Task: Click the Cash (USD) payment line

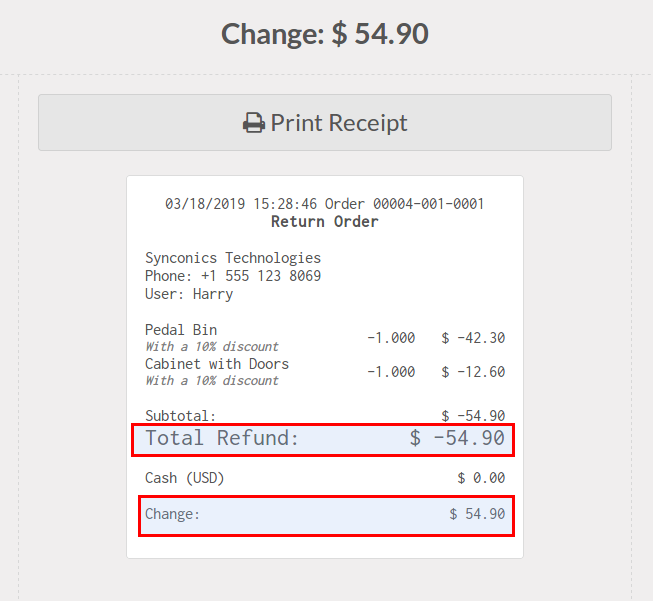Action: pyautogui.click(x=185, y=478)
